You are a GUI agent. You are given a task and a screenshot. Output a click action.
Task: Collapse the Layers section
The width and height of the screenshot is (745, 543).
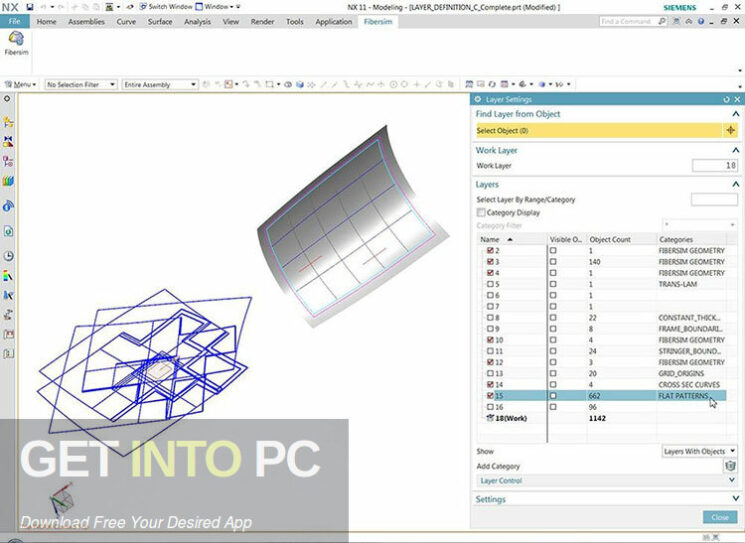[x=735, y=184]
